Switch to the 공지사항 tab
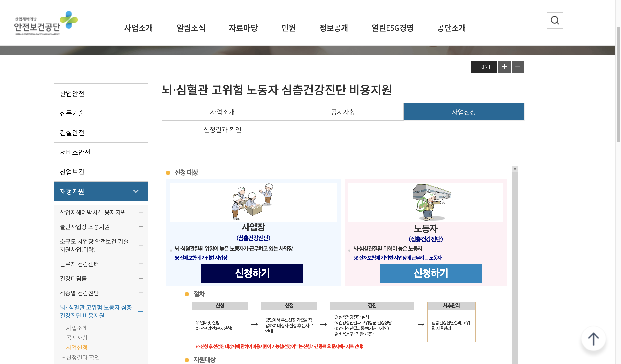The width and height of the screenshot is (621, 364). pos(343,112)
